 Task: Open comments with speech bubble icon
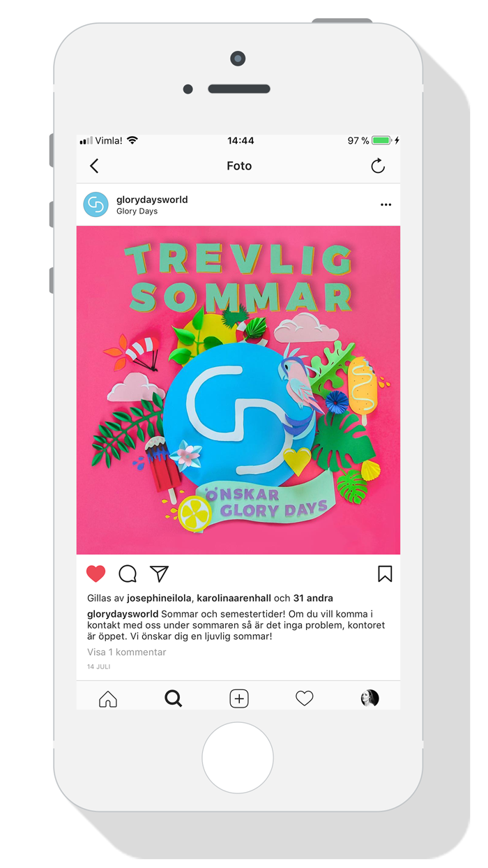(x=128, y=574)
